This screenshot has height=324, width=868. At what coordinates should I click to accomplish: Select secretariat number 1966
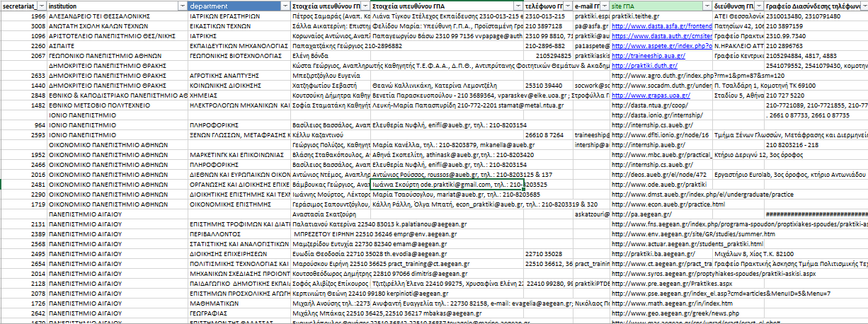[24, 15]
